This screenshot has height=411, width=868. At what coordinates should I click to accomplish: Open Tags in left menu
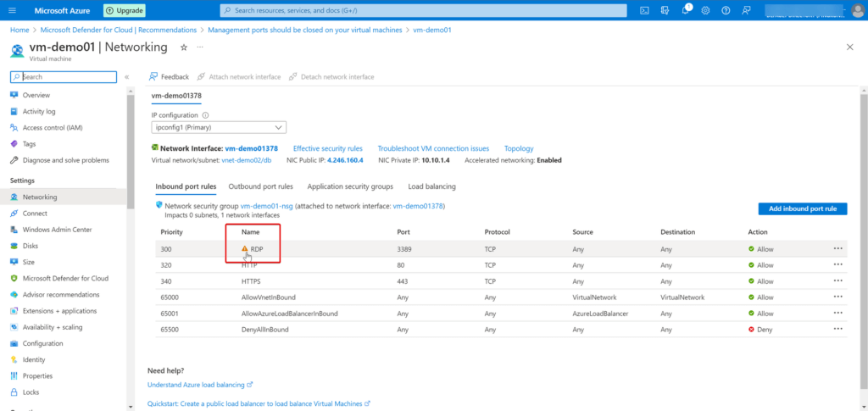pyautogui.click(x=29, y=144)
